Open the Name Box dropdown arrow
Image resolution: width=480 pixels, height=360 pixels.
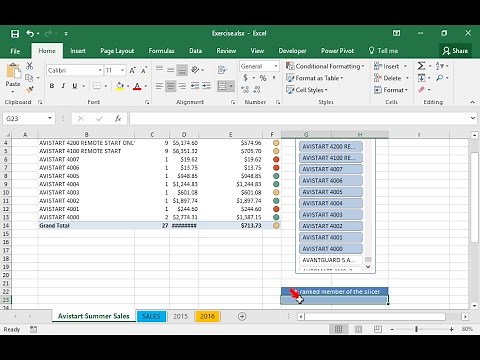pyautogui.click(x=50, y=118)
